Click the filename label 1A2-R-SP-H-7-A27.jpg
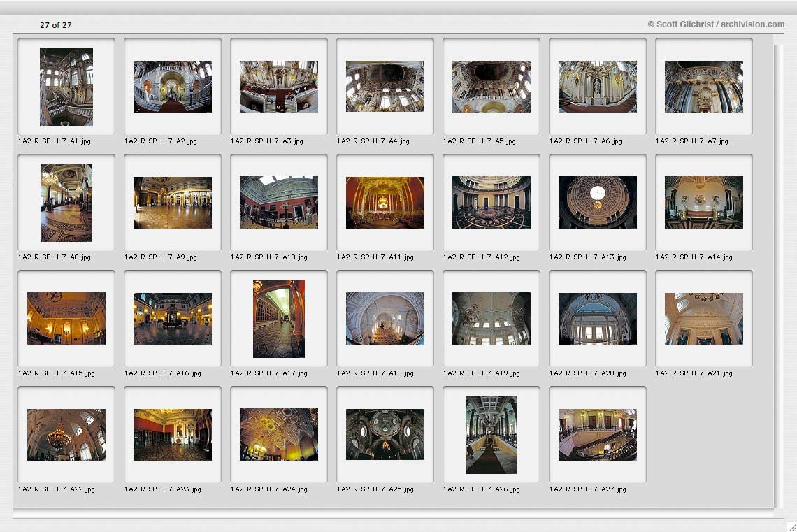797x532 pixels. [587, 489]
